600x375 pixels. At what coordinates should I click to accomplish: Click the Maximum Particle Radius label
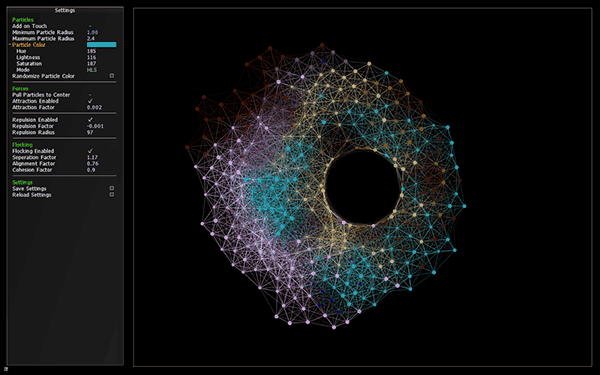pyautogui.click(x=43, y=39)
